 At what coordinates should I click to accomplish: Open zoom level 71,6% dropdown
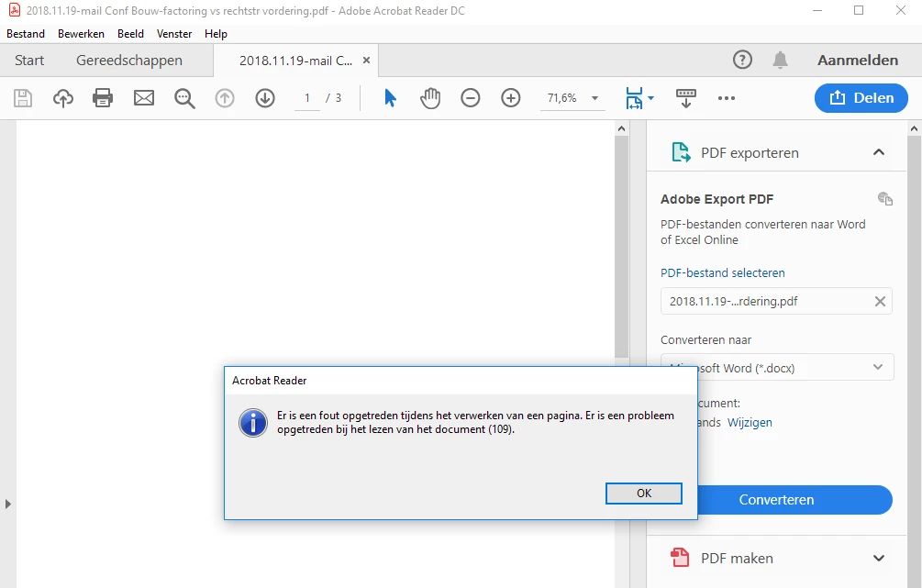pyautogui.click(x=594, y=98)
